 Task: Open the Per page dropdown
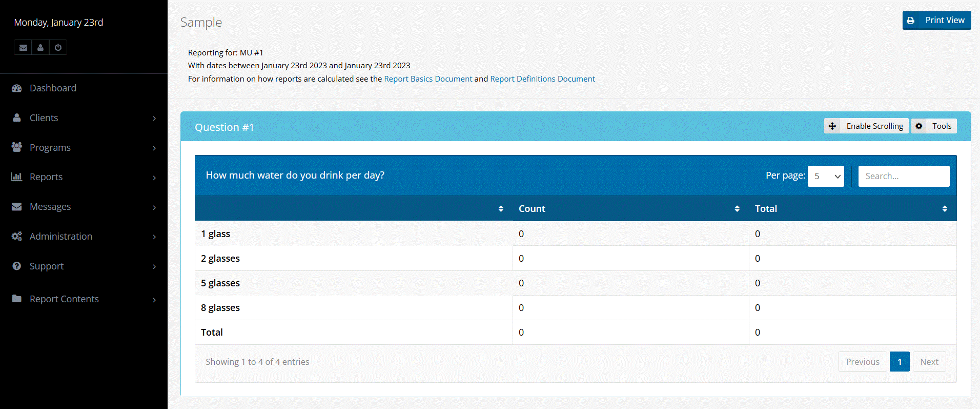(x=826, y=177)
